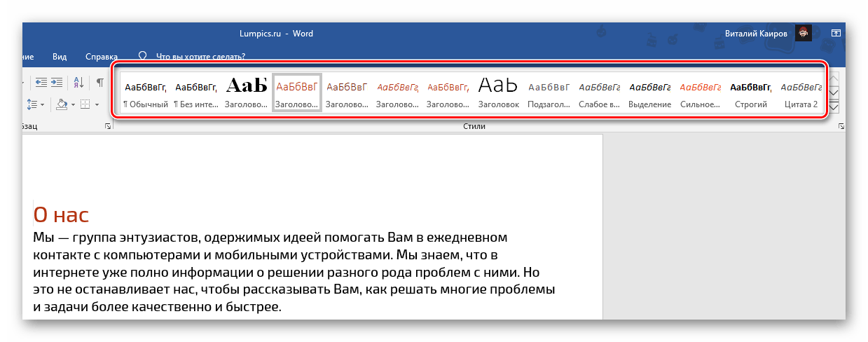Click the 'Что вы хотите сделать?' search field
Image resolution: width=868 pixels, height=342 pixels.
(x=200, y=56)
